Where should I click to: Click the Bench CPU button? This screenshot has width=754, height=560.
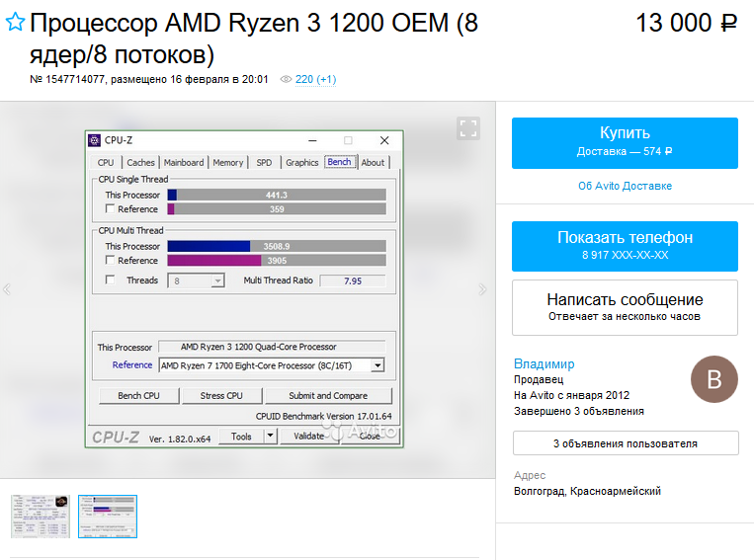click(139, 396)
